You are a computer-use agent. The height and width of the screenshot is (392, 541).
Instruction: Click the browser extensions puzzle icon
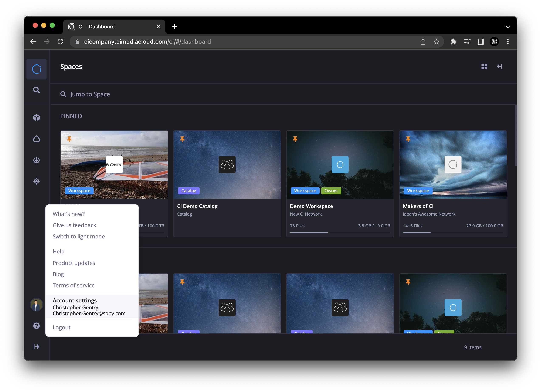453,42
